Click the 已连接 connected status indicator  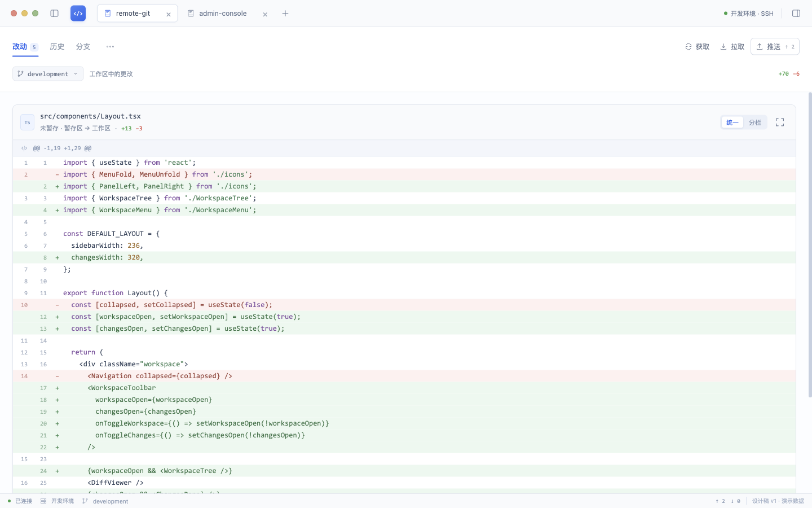(20, 501)
